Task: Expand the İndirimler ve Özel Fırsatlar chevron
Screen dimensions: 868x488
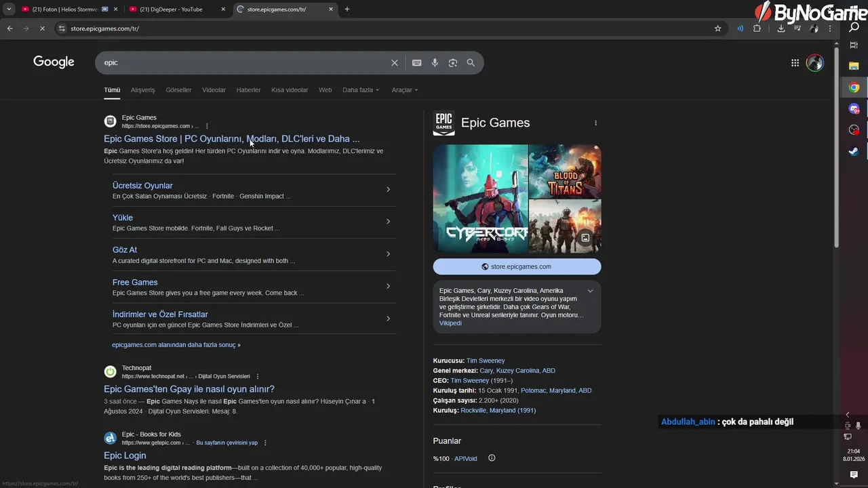Action: tap(388, 319)
